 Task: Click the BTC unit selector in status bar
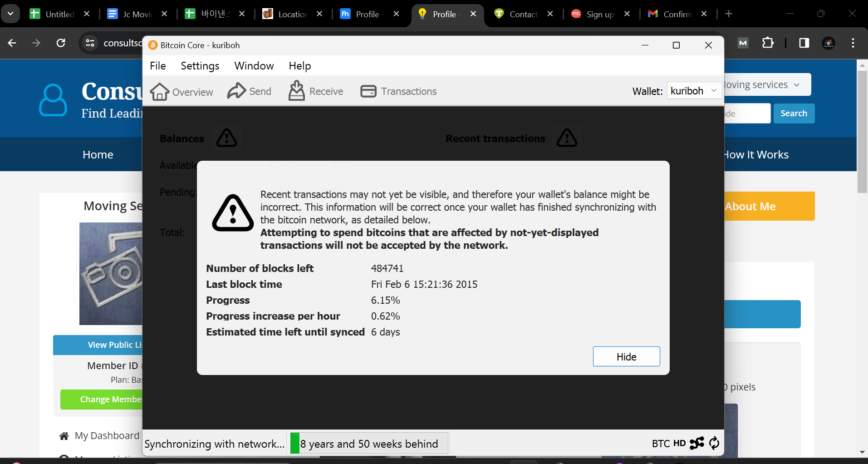pos(661,444)
